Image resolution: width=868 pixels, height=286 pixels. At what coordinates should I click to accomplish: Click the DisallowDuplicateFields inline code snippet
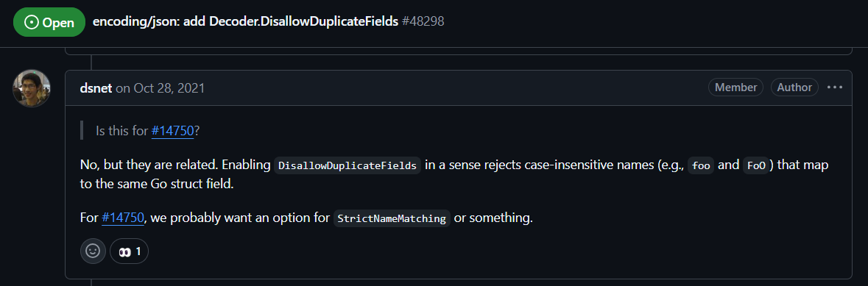347,166
